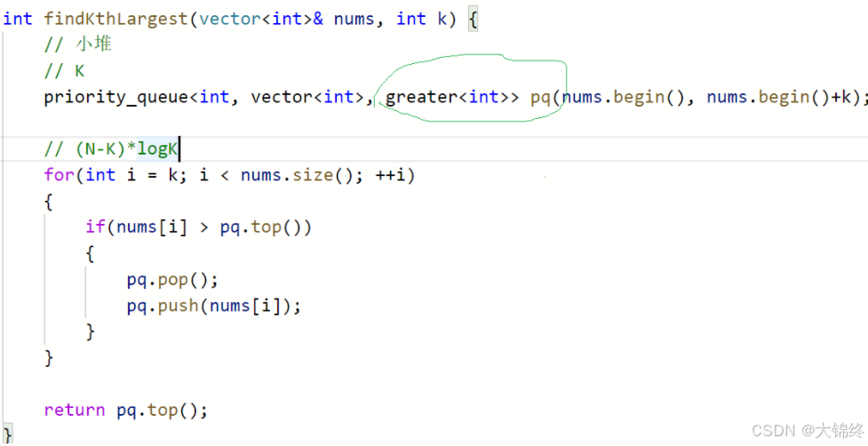Click the pq.pop(); statement
This screenshot has height=446, width=868.
[172, 280]
